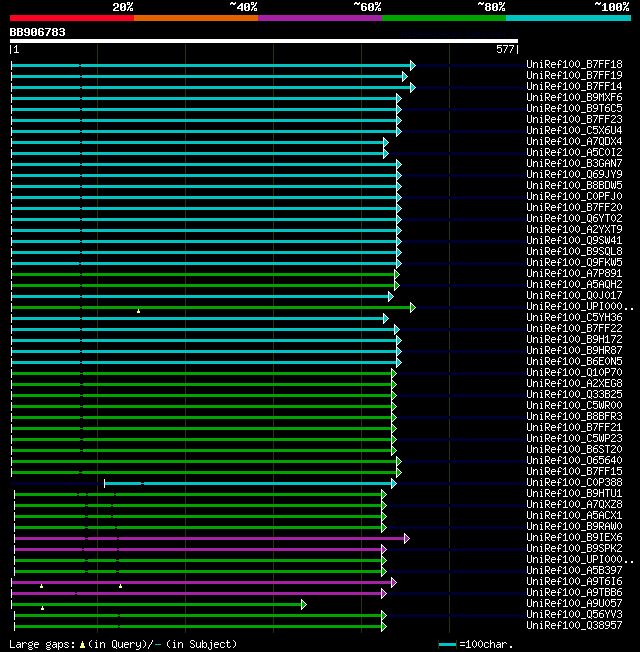Click the purple arrowhead of the B9SPK2 alignment

(384, 549)
